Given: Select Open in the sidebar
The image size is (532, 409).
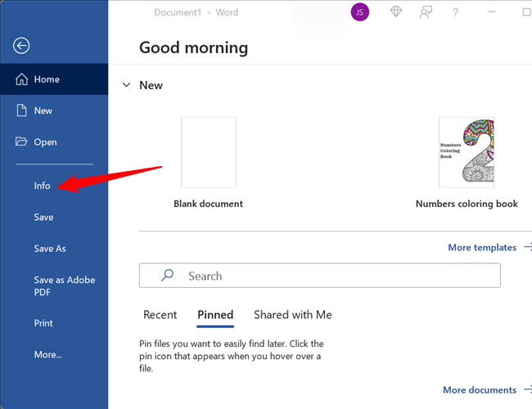Looking at the screenshot, I should tap(54, 142).
